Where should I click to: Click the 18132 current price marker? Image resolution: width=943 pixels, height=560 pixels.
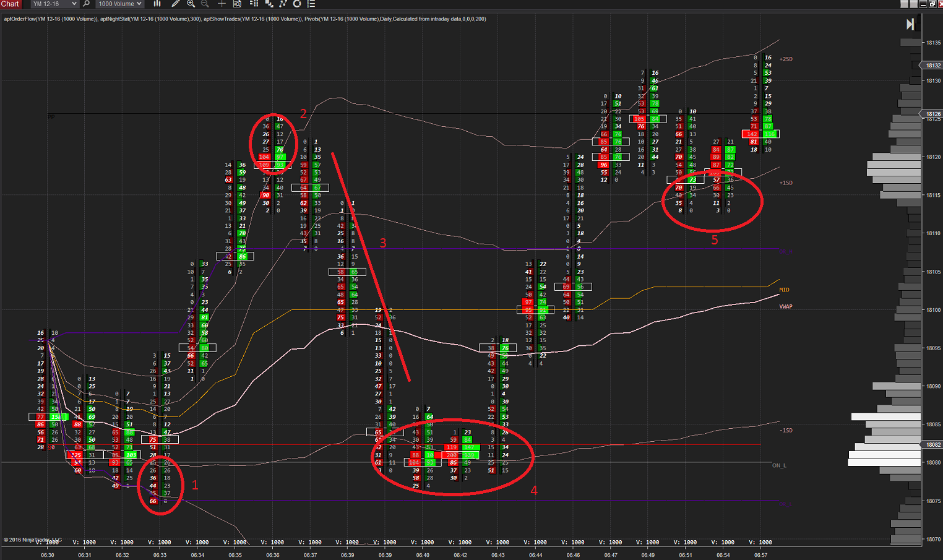pos(932,65)
